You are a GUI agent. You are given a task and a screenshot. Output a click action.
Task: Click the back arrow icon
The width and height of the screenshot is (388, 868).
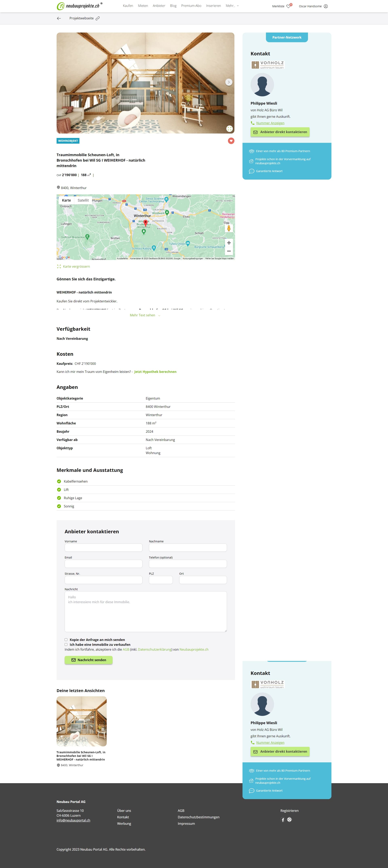coord(59,18)
